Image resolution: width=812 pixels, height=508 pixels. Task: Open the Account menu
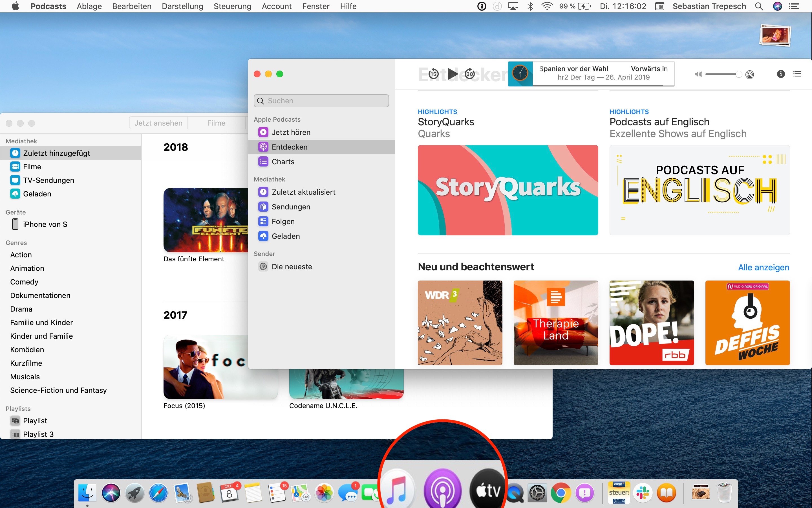(x=277, y=6)
